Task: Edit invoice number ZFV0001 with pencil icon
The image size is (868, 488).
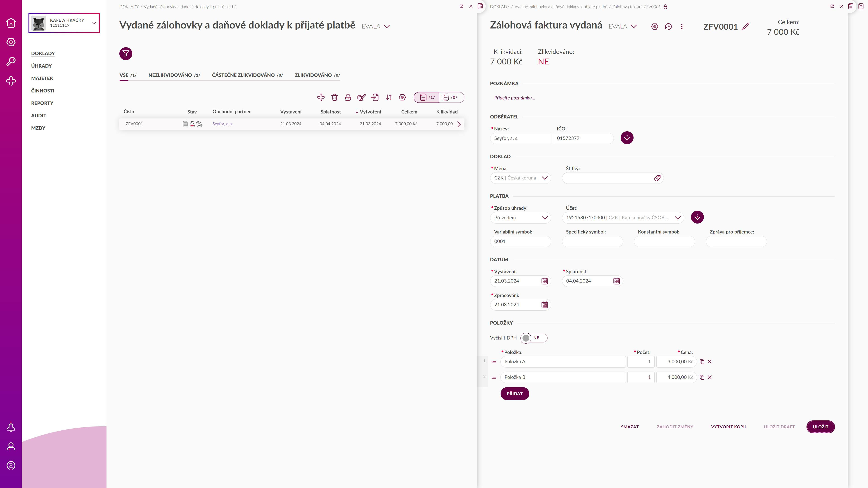Action: [x=746, y=26]
